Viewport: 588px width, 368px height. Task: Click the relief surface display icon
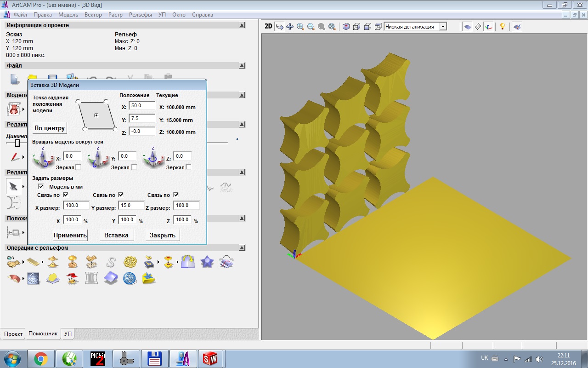pos(468,27)
